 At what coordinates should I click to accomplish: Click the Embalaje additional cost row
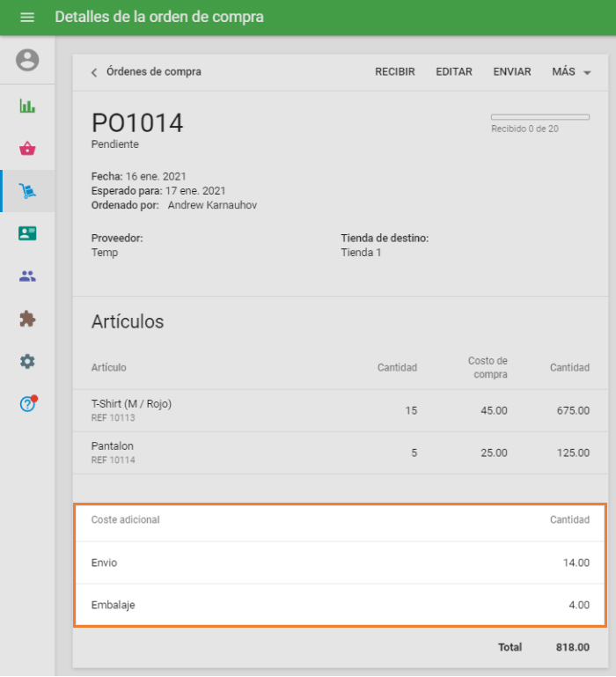click(x=340, y=605)
